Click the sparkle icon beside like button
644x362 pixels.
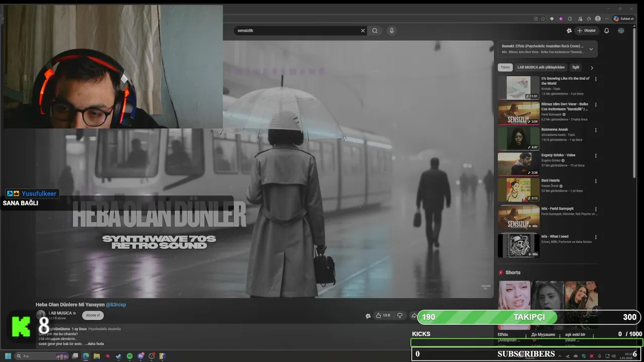pos(368,316)
